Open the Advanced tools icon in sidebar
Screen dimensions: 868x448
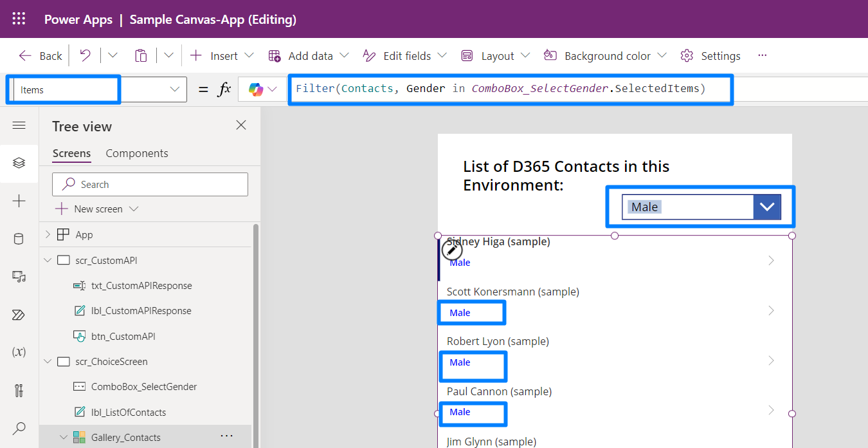click(x=19, y=389)
